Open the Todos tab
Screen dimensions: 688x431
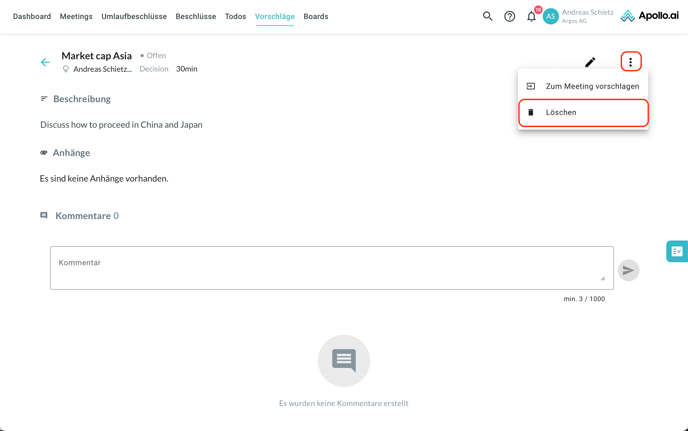pos(235,16)
